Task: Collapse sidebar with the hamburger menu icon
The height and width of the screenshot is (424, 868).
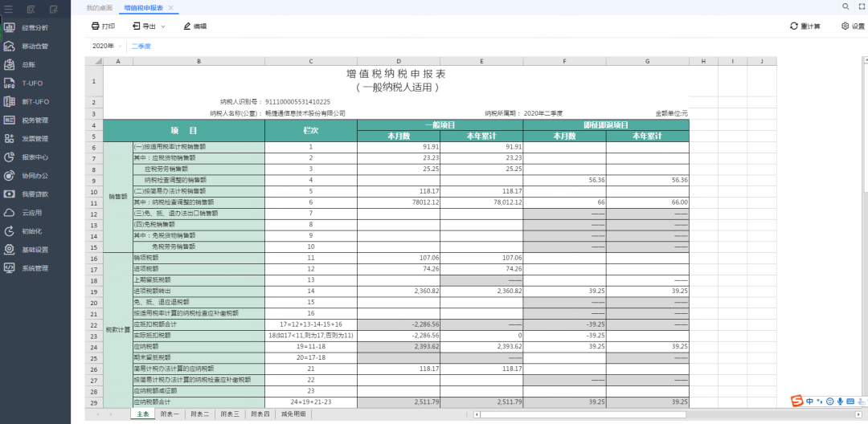Action: [8, 9]
